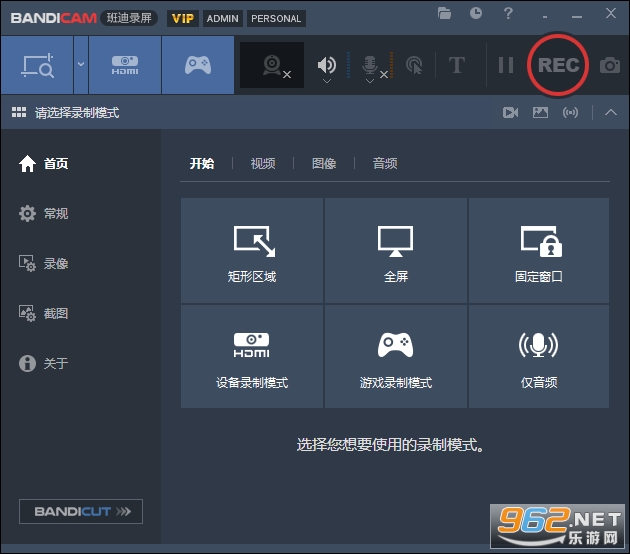Image resolution: width=630 pixels, height=554 pixels.
Task: Select screen recording mode in the toolbar
Action: 37,65
